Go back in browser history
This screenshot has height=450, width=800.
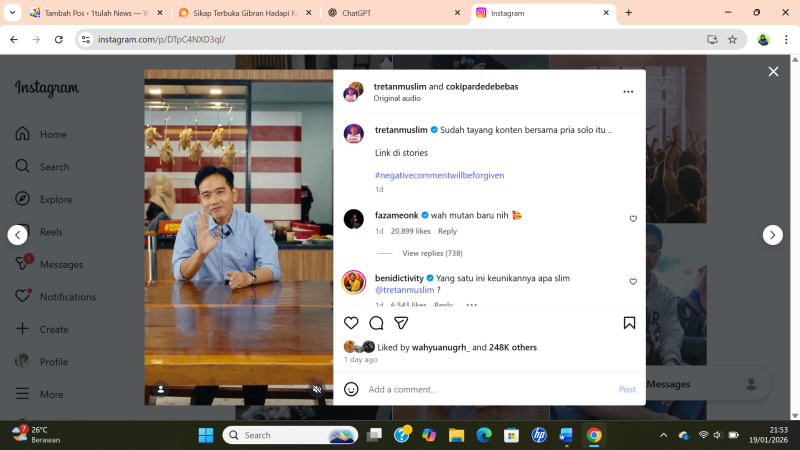14,39
